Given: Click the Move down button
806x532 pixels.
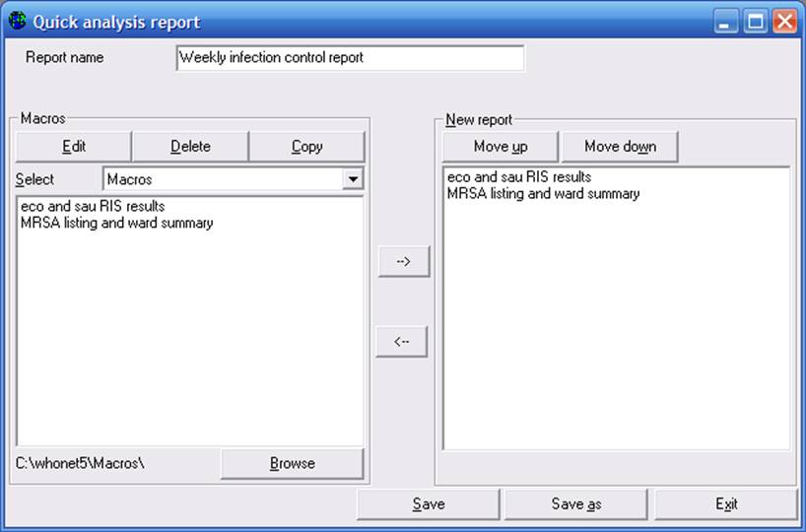Looking at the screenshot, I should tap(620, 147).
